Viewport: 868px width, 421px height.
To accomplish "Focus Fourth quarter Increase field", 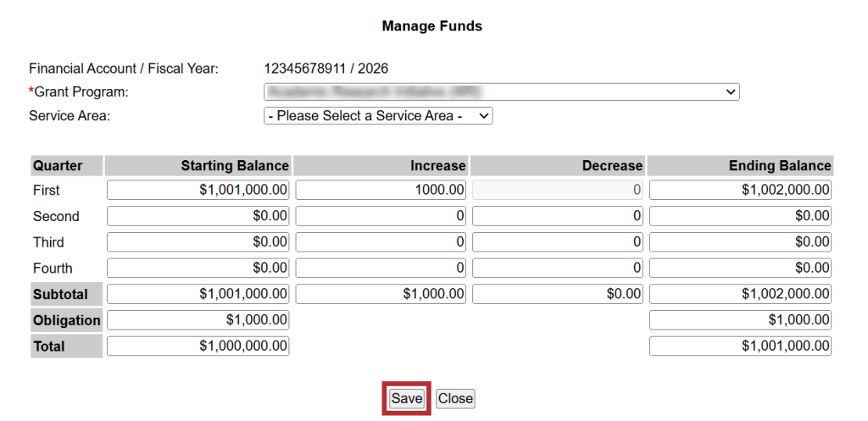I will click(x=381, y=269).
